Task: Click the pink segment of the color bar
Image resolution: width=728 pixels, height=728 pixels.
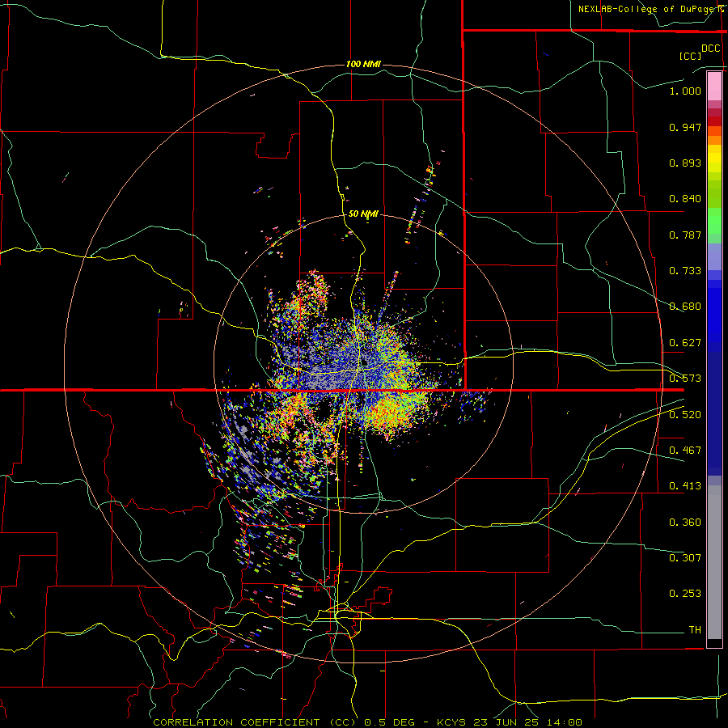Action: coord(714,86)
